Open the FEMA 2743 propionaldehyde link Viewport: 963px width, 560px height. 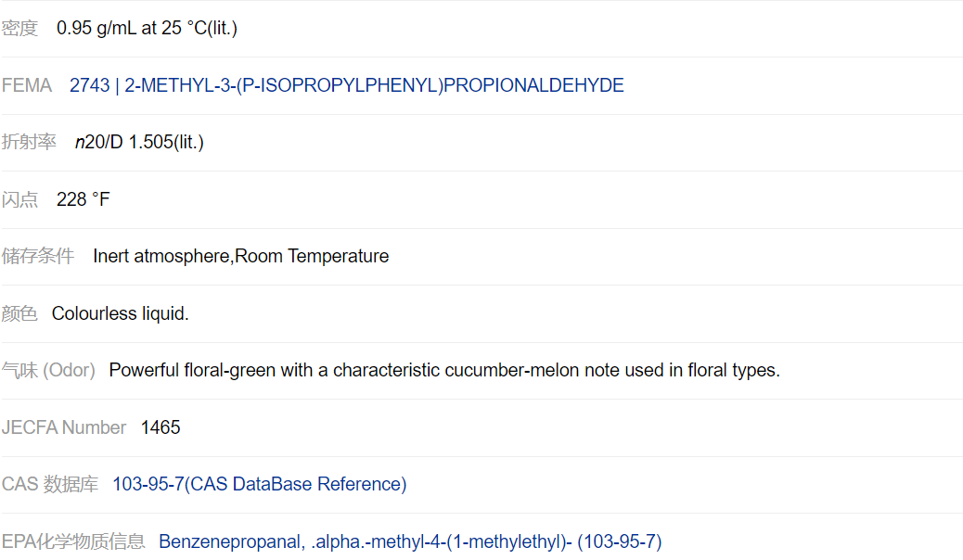[x=346, y=86]
